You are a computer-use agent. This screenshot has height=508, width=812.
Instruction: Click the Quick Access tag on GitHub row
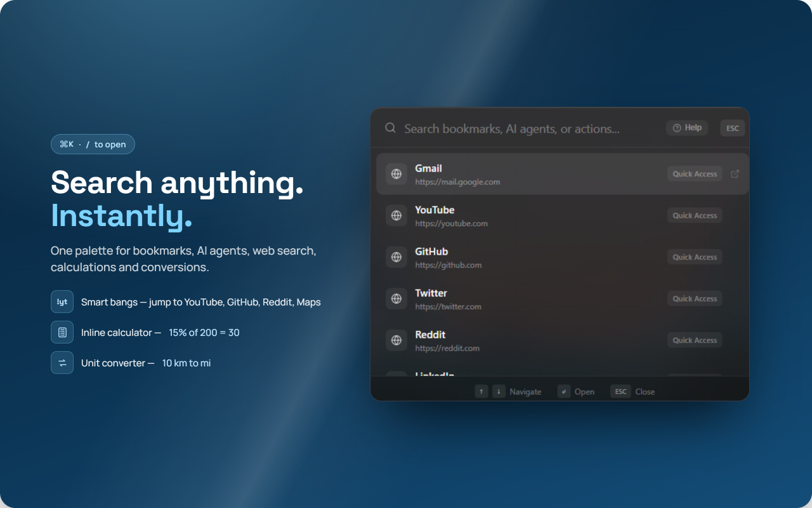695,257
